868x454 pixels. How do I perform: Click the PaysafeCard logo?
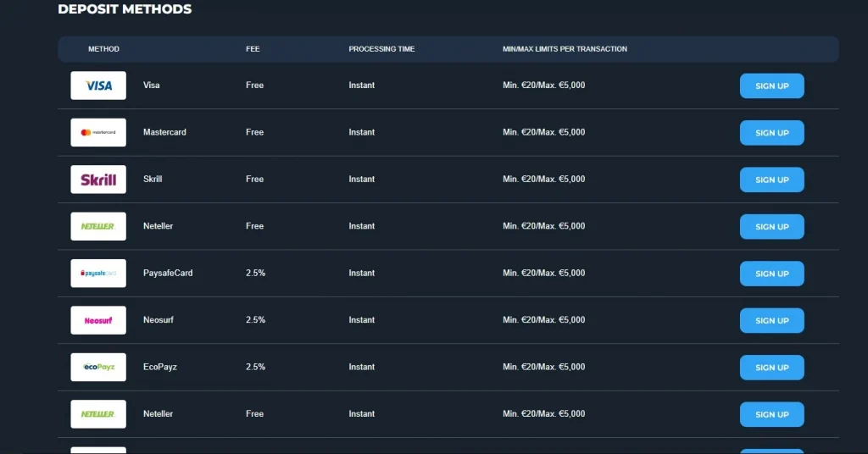(98, 274)
